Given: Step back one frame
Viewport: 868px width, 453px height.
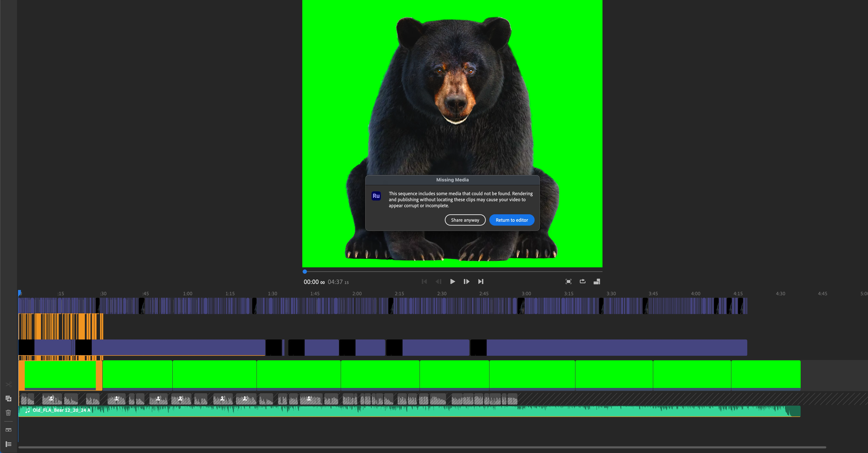Looking at the screenshot, I should pos(438,281).
